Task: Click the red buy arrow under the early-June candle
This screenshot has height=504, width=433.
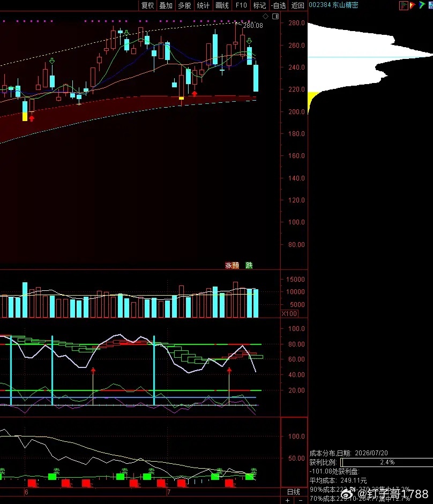Action: [32, 118]
